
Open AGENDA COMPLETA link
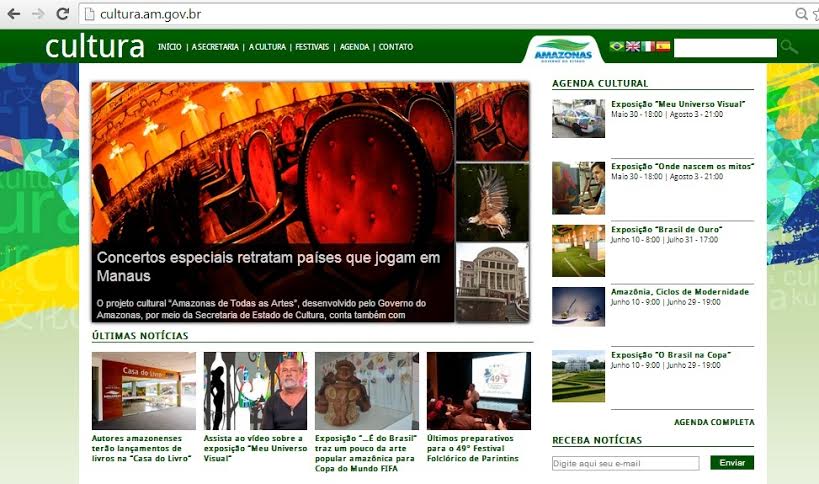[714, 422]
